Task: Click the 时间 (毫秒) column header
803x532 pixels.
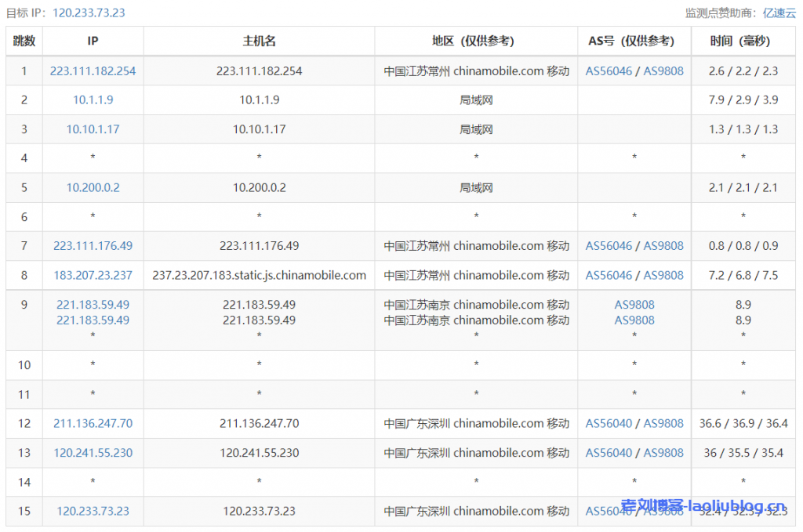Action: point(743,42)
